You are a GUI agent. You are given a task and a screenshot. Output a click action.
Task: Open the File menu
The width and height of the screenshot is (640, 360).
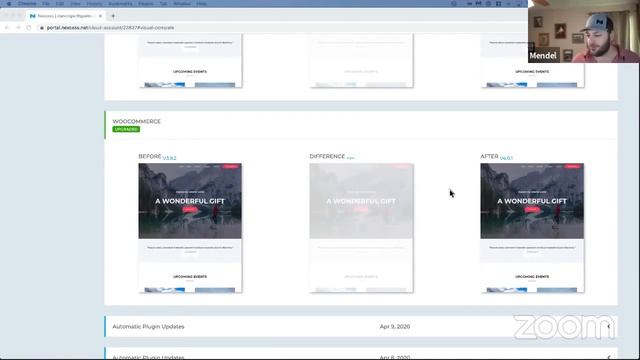click(x=46, y=4)
